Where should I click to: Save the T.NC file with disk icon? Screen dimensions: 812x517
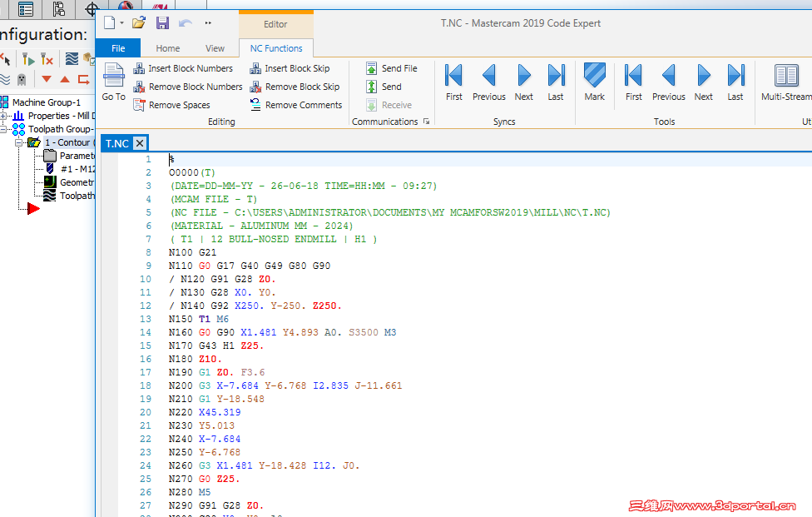(x=162, y=22)
